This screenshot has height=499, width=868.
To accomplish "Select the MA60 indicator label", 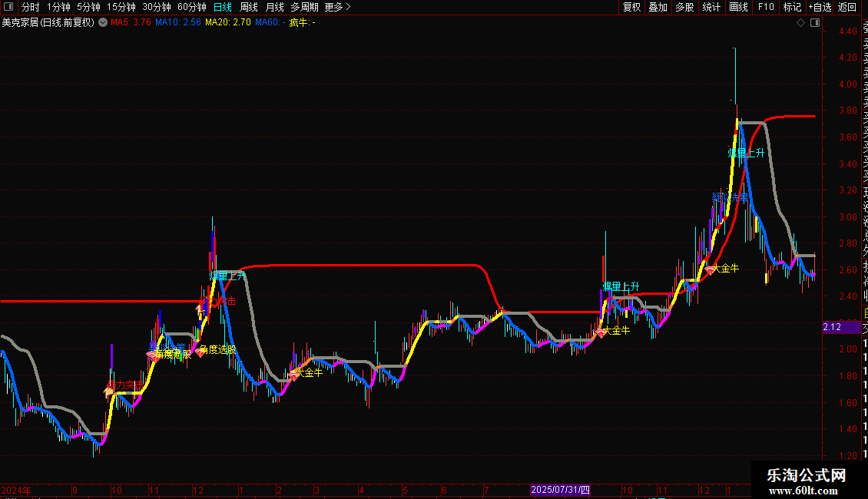I will [x=270, y=23].
